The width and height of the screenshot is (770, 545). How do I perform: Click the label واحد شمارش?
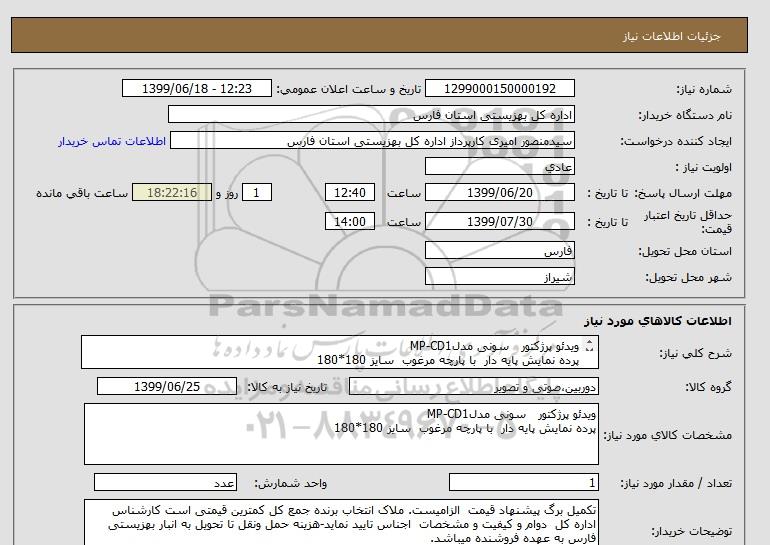290,484
